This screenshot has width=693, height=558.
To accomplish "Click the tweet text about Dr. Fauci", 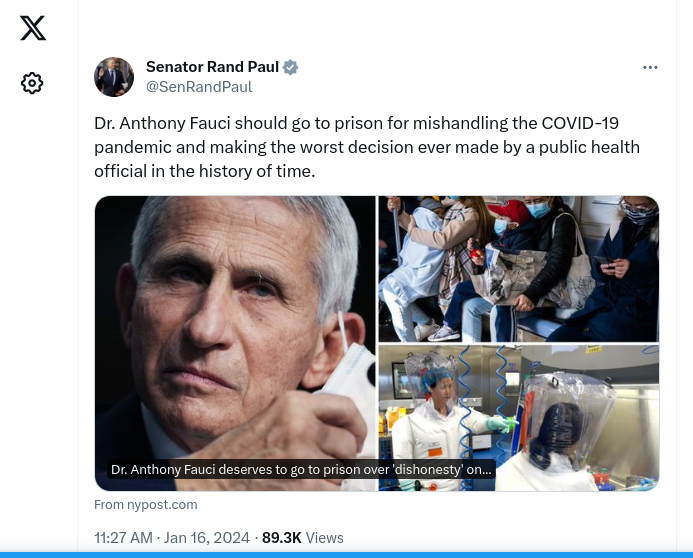I will coord(367,147).
